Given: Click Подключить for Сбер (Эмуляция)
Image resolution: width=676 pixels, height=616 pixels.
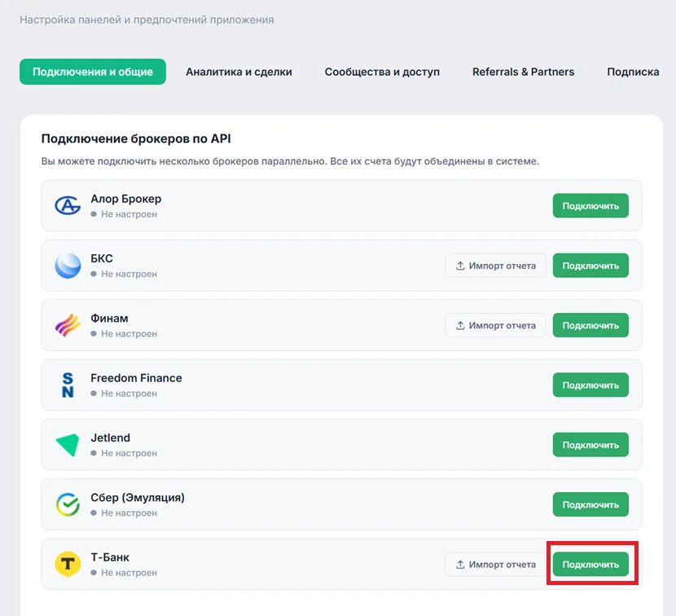Looking at the screenshot, I should tap(590, 504).
